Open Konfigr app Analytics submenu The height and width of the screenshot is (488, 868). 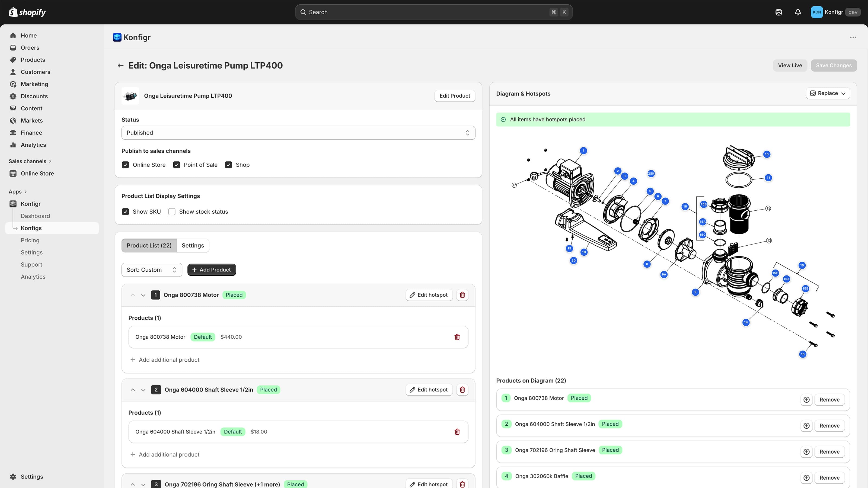click(33, 277)
